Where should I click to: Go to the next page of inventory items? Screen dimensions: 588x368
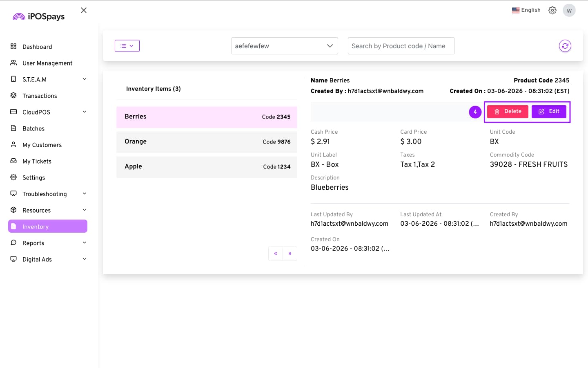(x=290, y=254)
